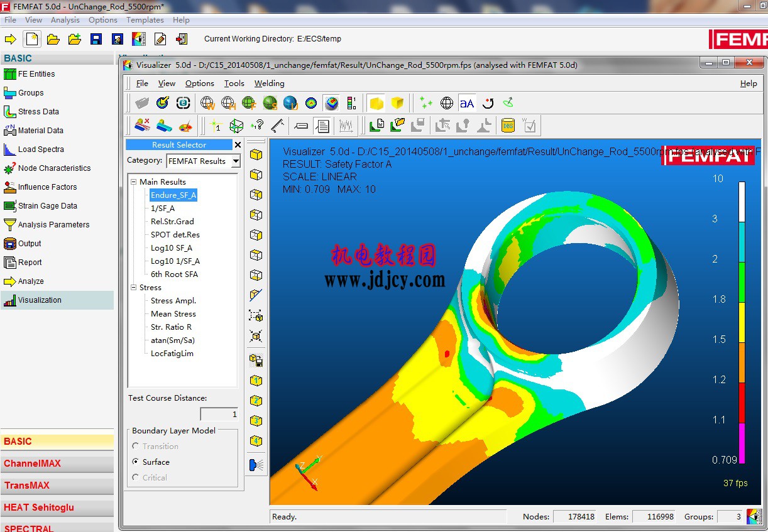
Task: Click the ruler measure distance icon
Action: (277, 126)
